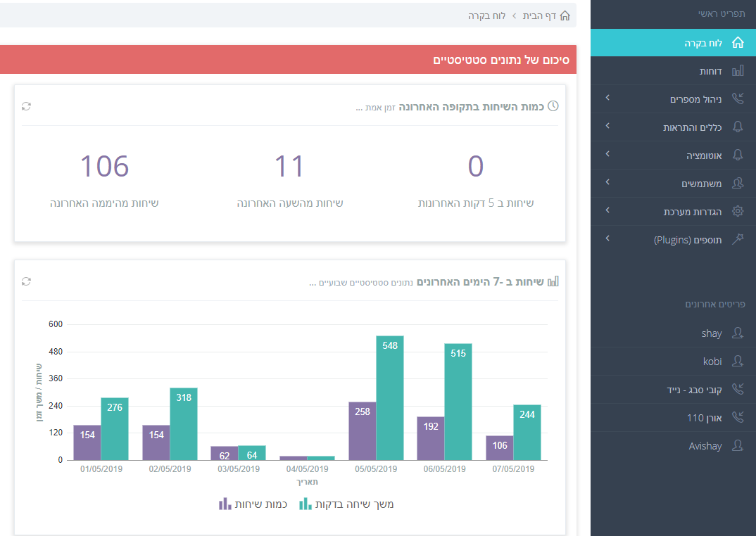Click the user icon next to kobi
This screenshot has width=756, height=536.
(x=738, y=361)
